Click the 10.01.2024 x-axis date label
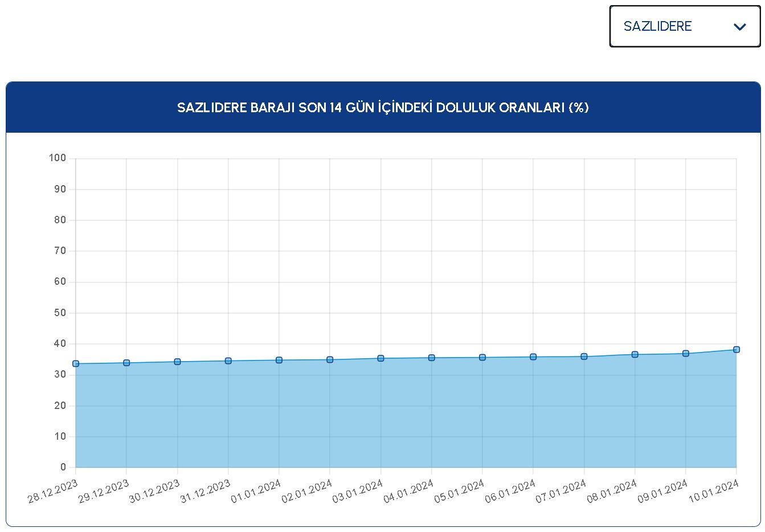Image resolution: width=765 pixels, height=532 pixels. [714, 491]
